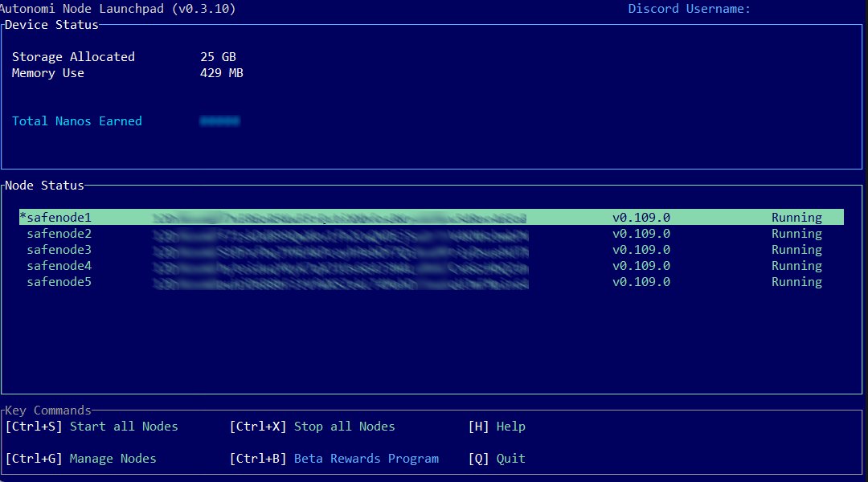The width and height of the screenshot is (868, 482).
Task: Click Total Nanos Earned label
Action: [x=77, y=121]
